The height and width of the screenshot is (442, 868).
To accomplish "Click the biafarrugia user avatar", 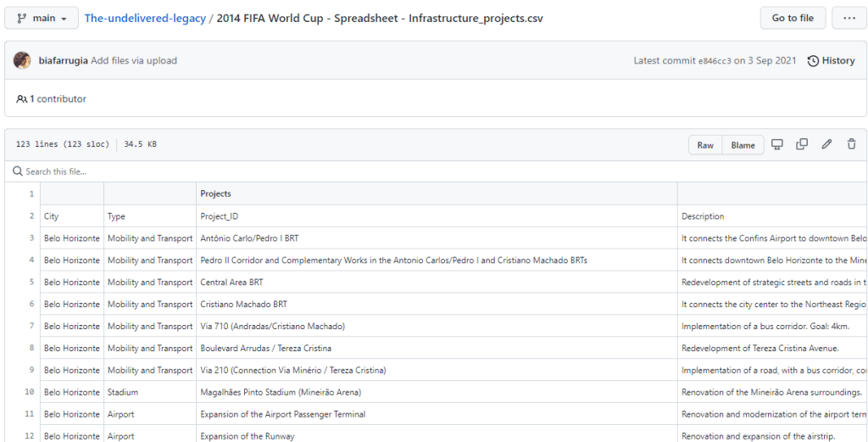I will [22, 61].
